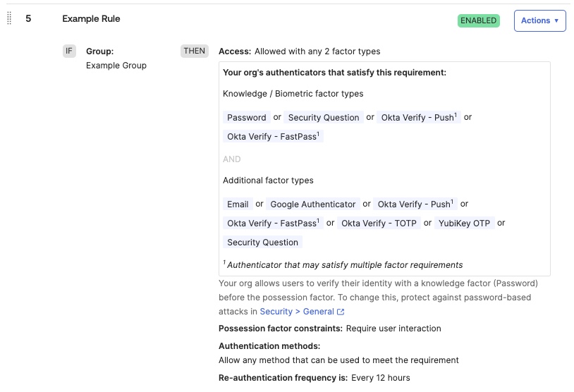Select the Okta Verify - TOTP chip

pos(379,223)
